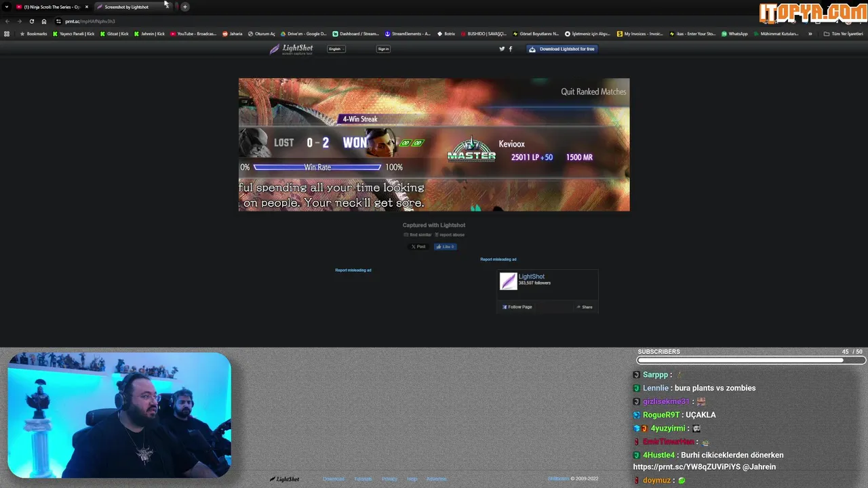The image size is (868, 488).
Task: Click the LightShot logo in page header
Action: tap(291, 49)
